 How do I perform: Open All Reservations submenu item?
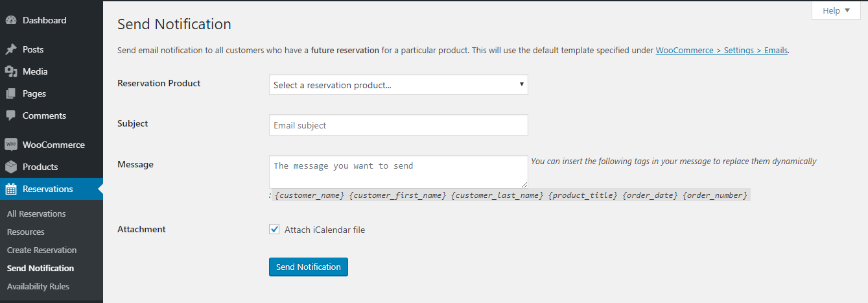(36, 213)
